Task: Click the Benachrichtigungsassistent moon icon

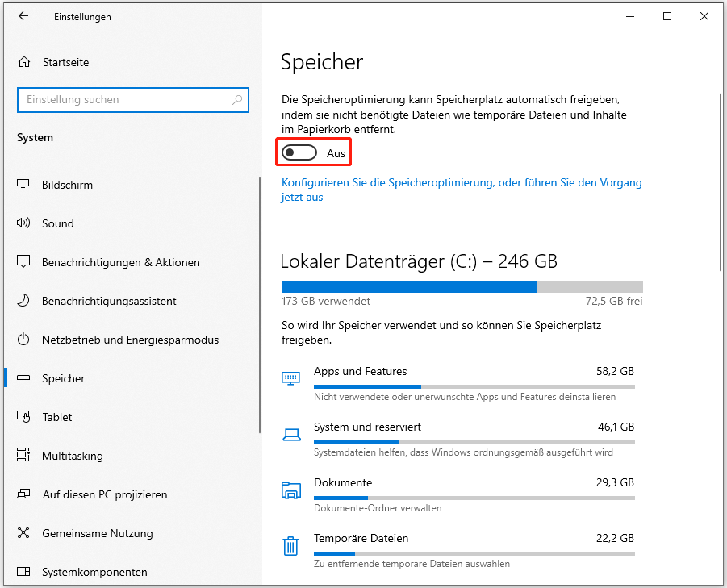Action: click(23, 301)
